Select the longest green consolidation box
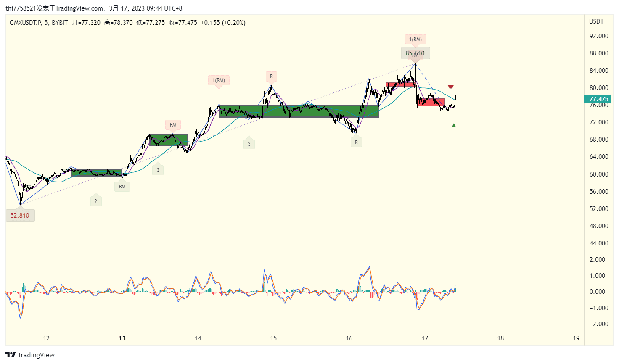 pos(299,111)
